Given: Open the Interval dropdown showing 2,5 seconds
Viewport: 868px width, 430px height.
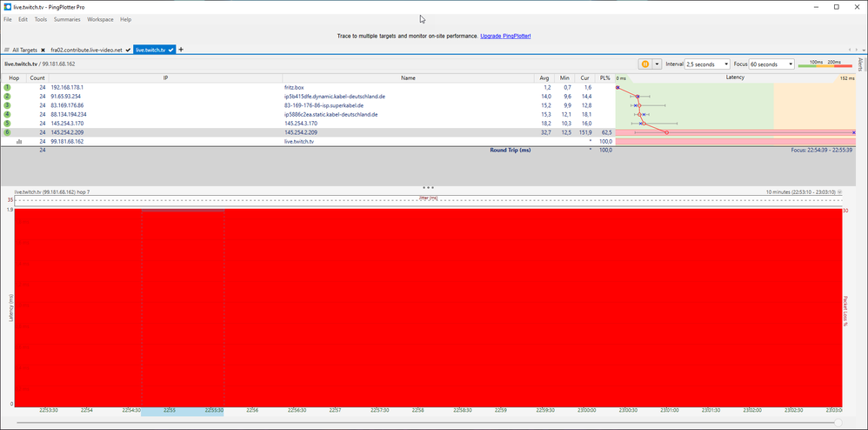Looking at the screenshot, I should [707, 64].
